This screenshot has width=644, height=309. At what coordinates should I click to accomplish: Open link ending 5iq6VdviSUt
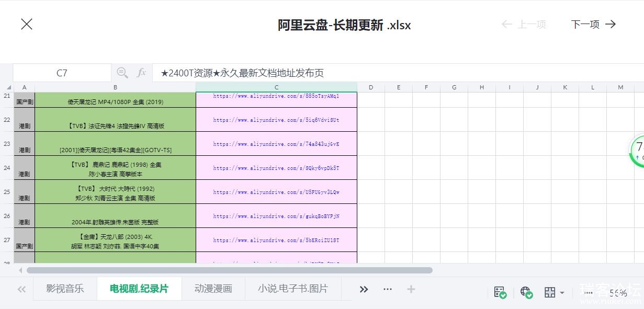tap(276, 120)
